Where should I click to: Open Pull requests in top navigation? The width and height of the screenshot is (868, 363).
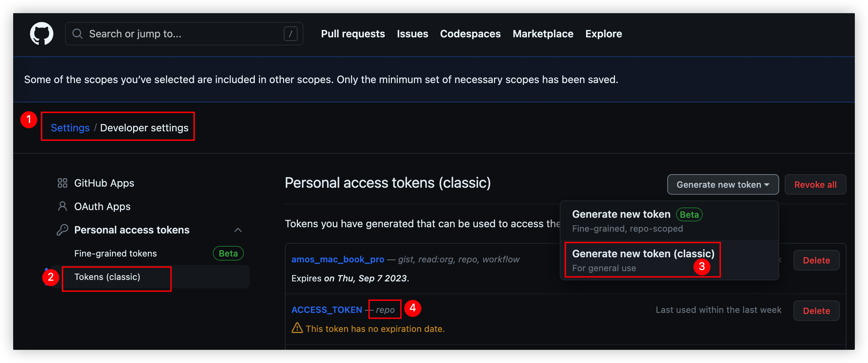click(x=353, y=34)
